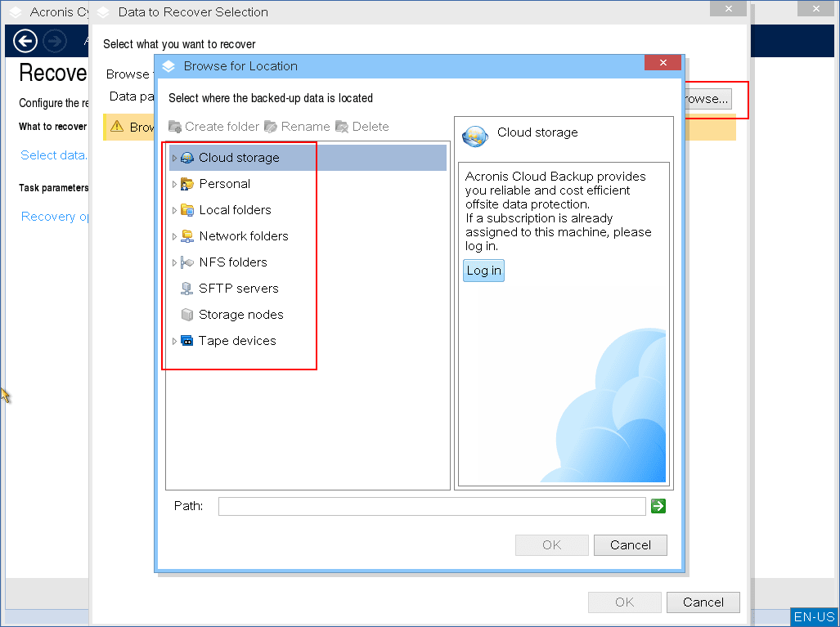This screenshot has height=627, width=840.
Task: Cancel the Browse for Location dialog
Action: (x=630, y=545)
